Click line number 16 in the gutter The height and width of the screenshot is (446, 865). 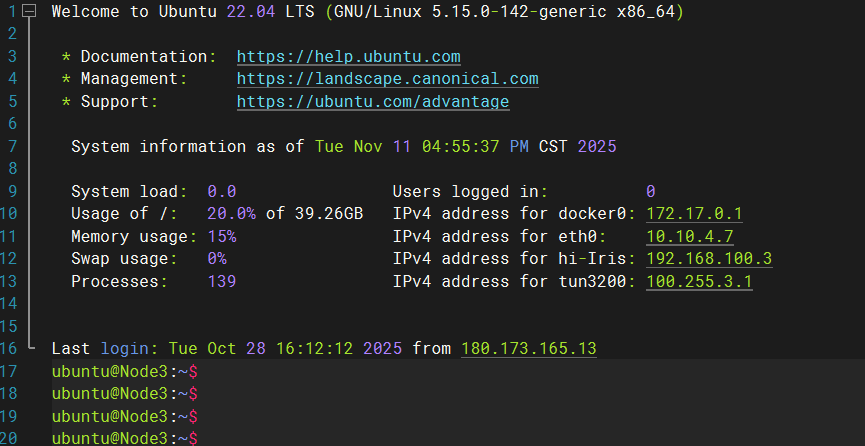coord(9,348)
